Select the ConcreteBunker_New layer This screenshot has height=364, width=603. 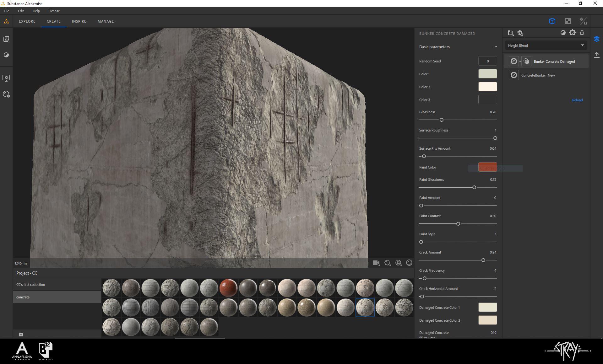point(538,75)
